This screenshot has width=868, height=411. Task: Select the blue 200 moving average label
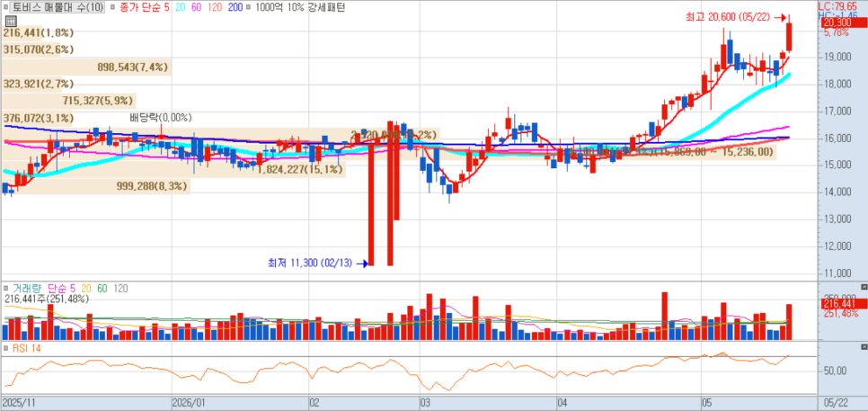235,8
